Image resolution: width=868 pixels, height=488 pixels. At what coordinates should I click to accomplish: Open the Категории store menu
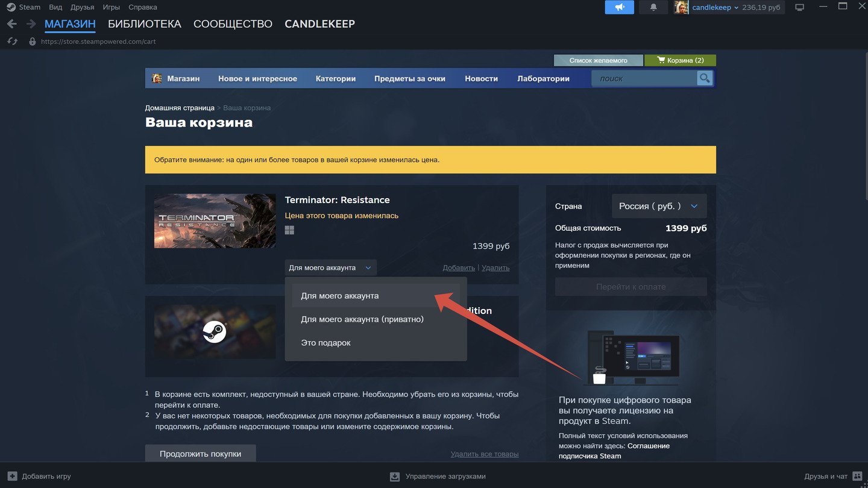(x=336, y=78)
